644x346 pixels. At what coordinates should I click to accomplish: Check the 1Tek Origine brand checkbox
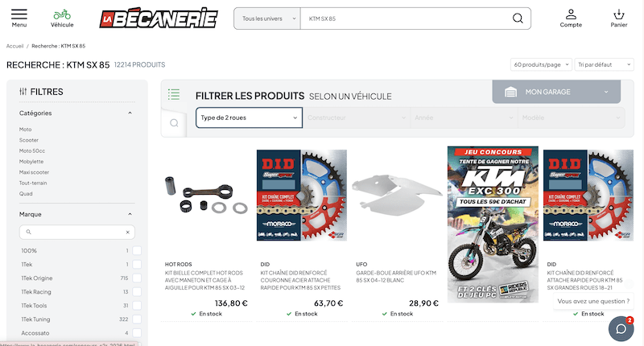(137, 278)
